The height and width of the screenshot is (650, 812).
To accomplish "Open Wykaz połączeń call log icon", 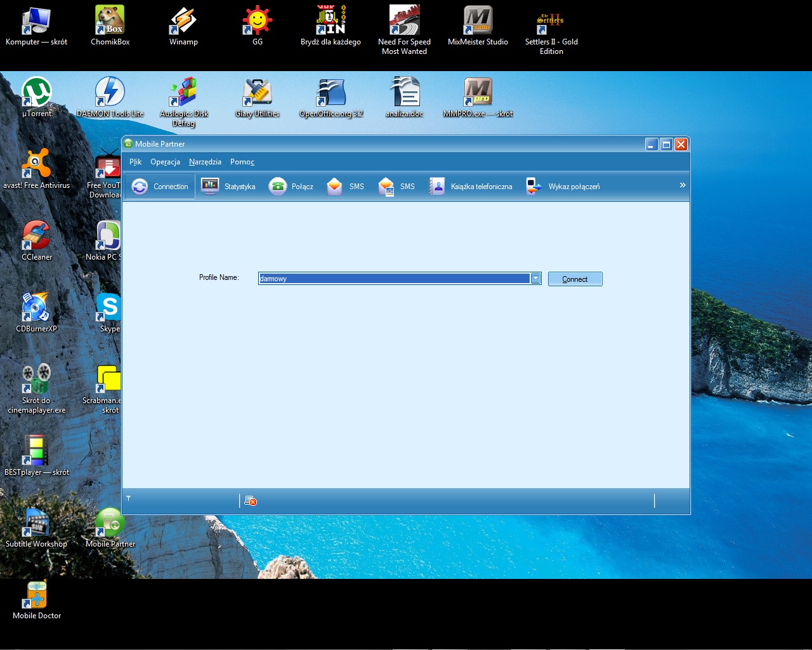I will pyautogui.click(x=534, y=186).
